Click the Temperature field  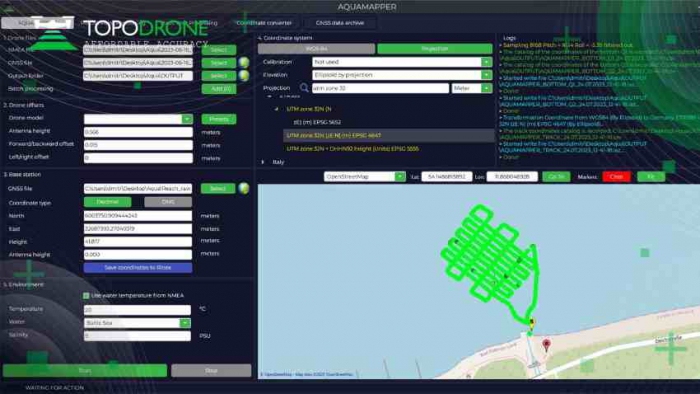pyautogui.click(x=137, y=309)
